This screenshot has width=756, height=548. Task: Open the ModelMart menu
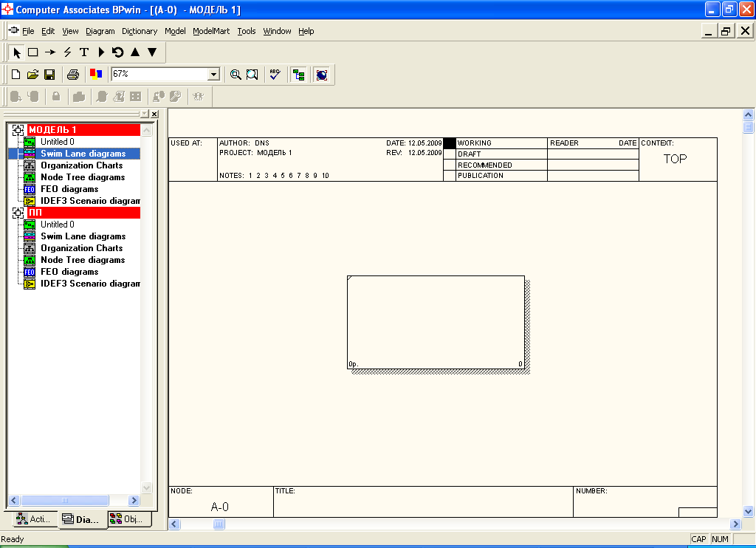[x=211, y=31]
